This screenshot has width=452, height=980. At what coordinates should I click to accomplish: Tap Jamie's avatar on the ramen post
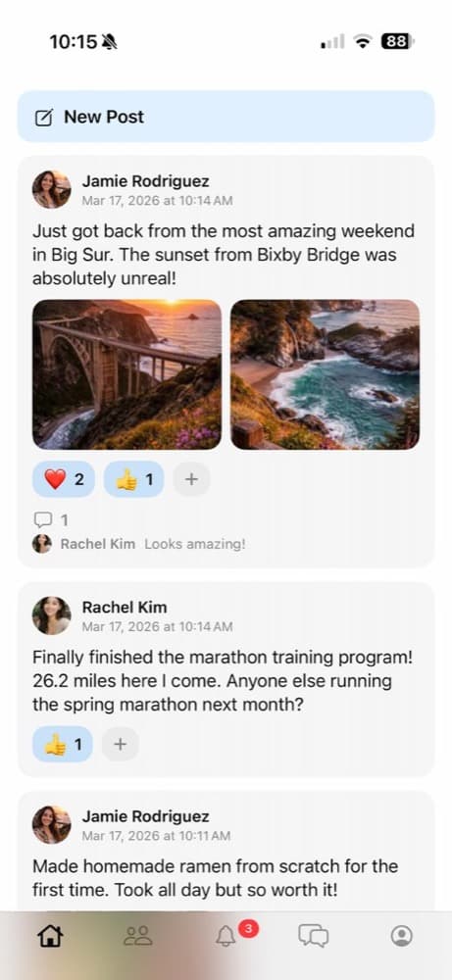point(51,824)
